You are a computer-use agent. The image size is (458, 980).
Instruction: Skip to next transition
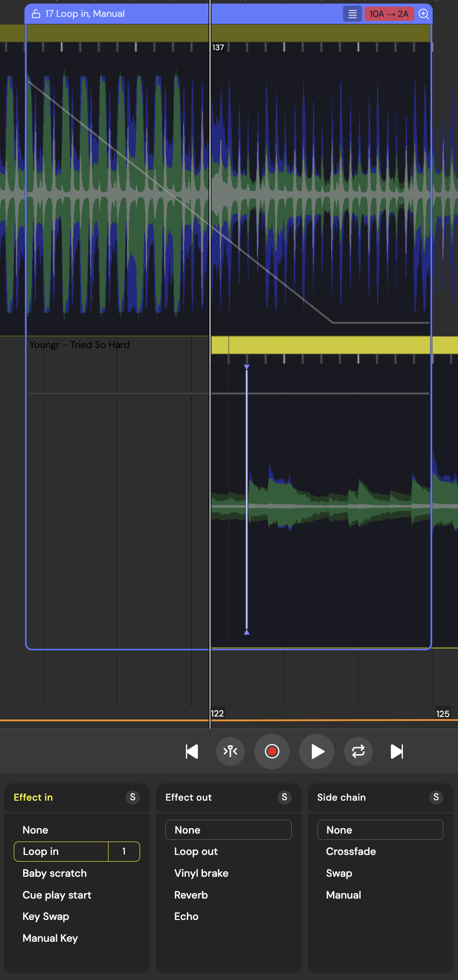pyautogui.click(x=397, y=752)
